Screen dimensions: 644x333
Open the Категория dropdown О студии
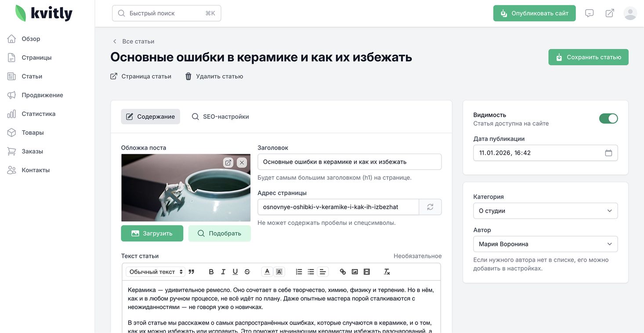pyautogui.click(x=546, y=211)
